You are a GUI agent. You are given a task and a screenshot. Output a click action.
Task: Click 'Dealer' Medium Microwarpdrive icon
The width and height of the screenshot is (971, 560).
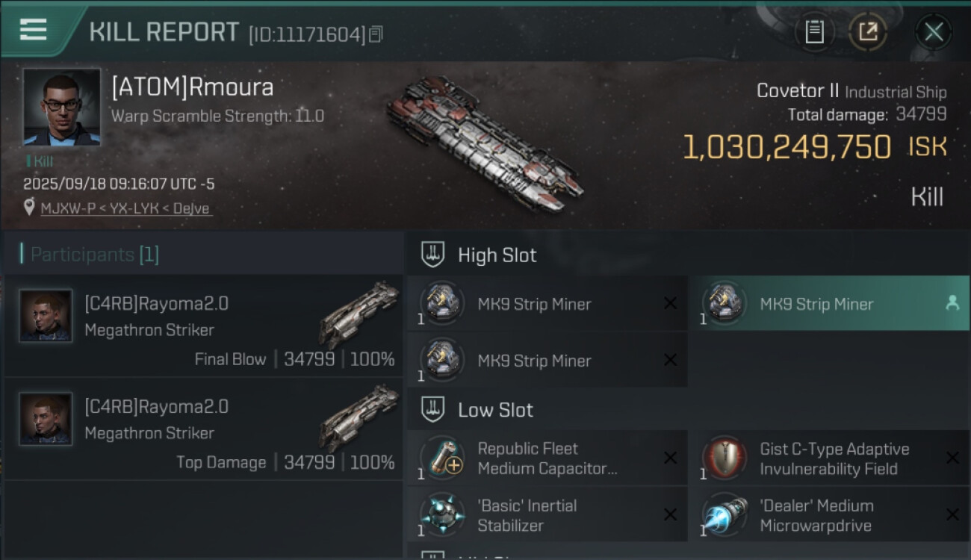[x=725, y=514]
